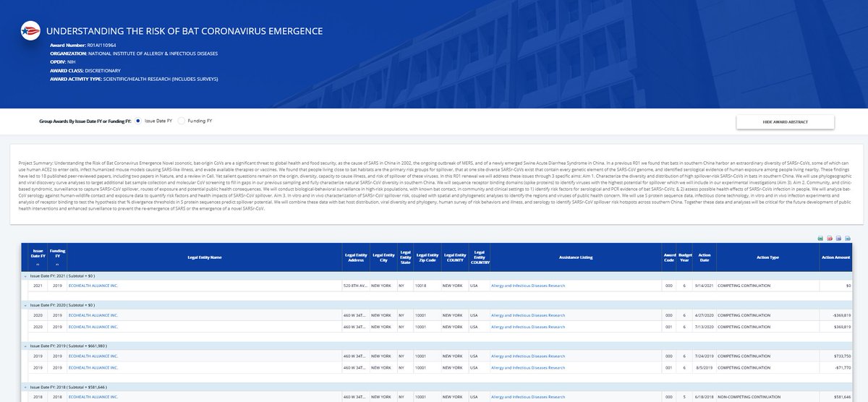868x402 pixels.
Task: Click the Legal Entity City column header
Action: [383, 257]
